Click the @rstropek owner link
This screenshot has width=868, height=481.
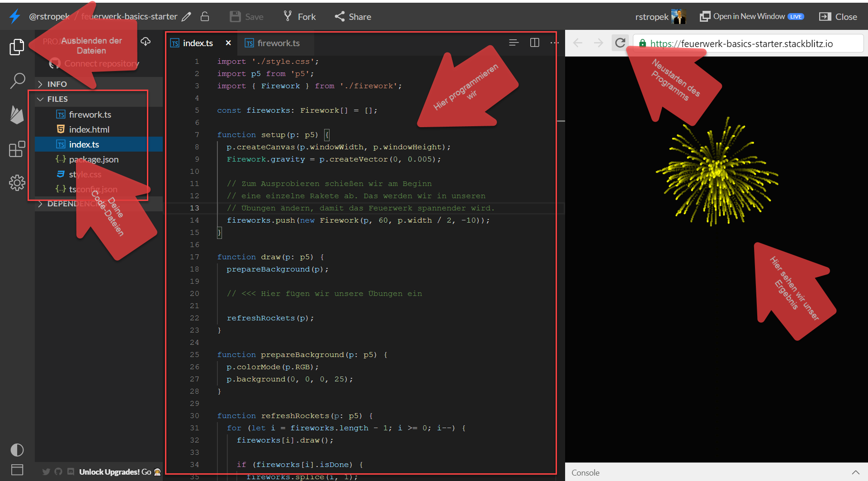49,17
